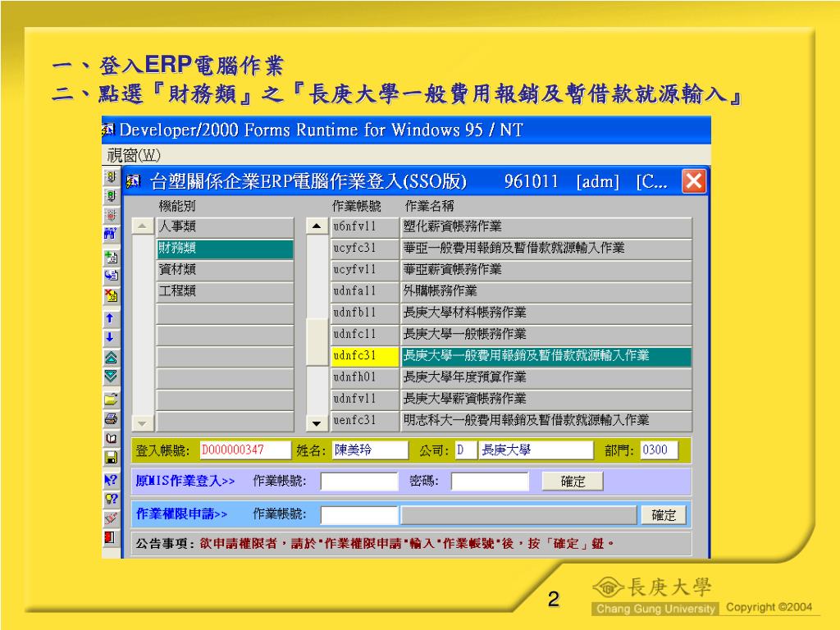The image size is (840, 630).
Task: Click the 作業帳號 field in 作業權限申請 row
Action: (359, 515)
